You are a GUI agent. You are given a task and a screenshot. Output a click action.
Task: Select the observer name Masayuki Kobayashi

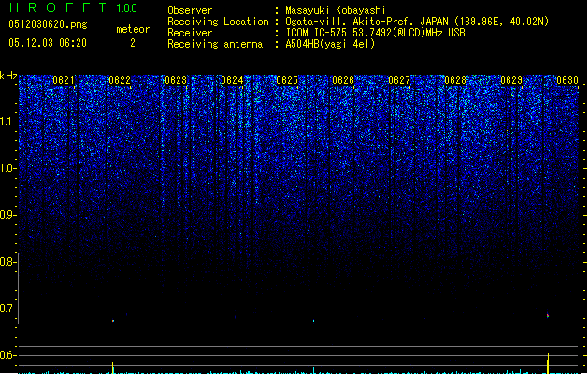click(336, 10)
